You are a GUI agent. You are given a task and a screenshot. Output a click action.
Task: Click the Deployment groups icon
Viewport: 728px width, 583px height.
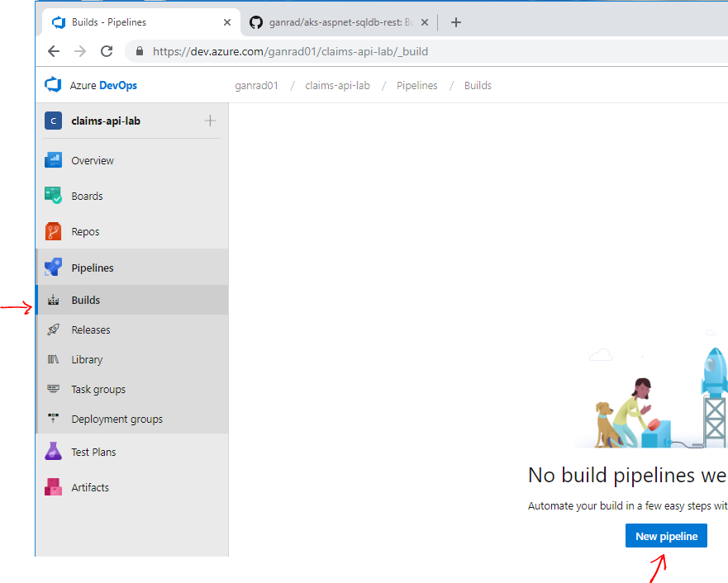click(54, 419)
